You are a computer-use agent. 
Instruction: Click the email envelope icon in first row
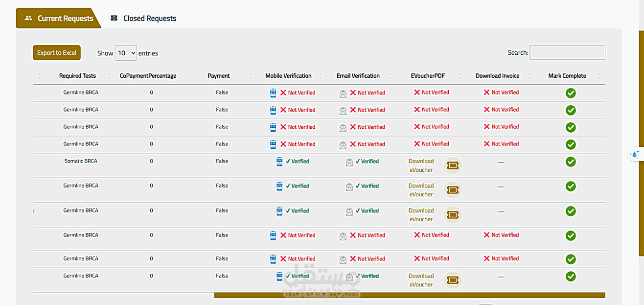pyautogui.click(x=343, y=94)
